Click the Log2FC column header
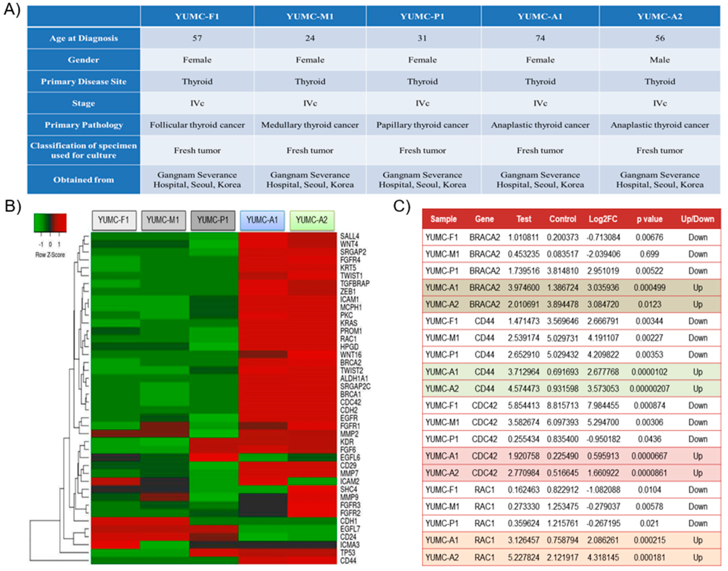The image size is (728, 571). tap(603, 219)
